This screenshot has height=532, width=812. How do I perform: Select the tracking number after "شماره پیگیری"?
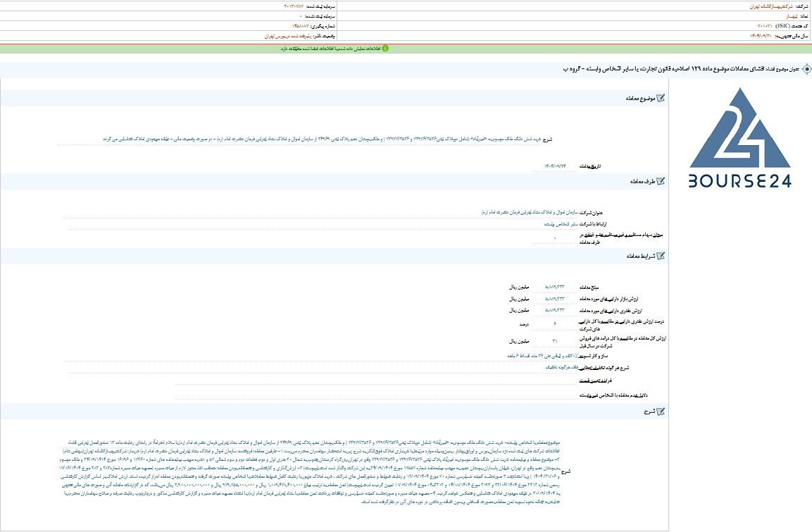pyautogui.click(x=300, y=26)
